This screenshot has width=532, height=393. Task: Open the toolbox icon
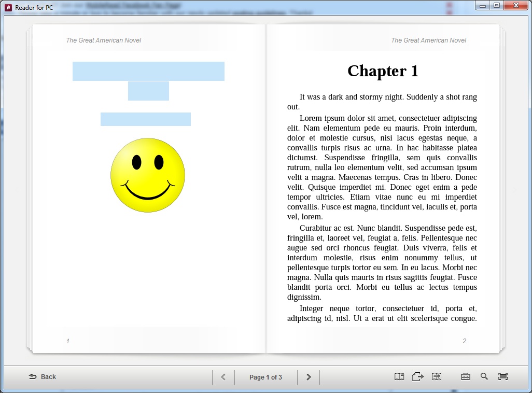(x=466, y=376)
